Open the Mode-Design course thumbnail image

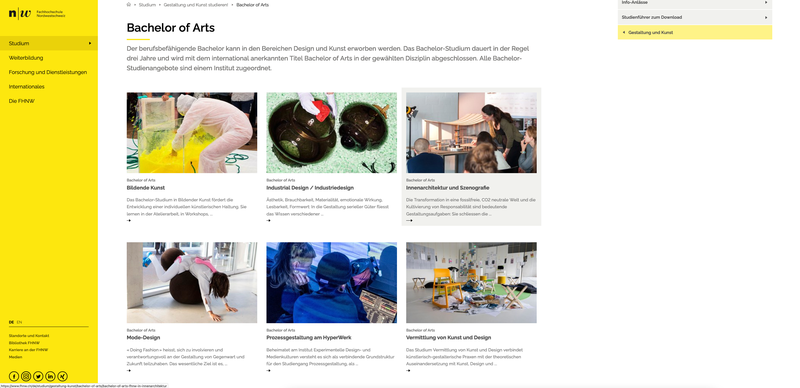192,282
